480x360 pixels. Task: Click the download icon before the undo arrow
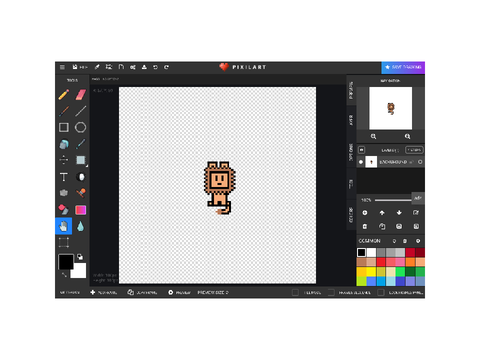pos(144,67)
